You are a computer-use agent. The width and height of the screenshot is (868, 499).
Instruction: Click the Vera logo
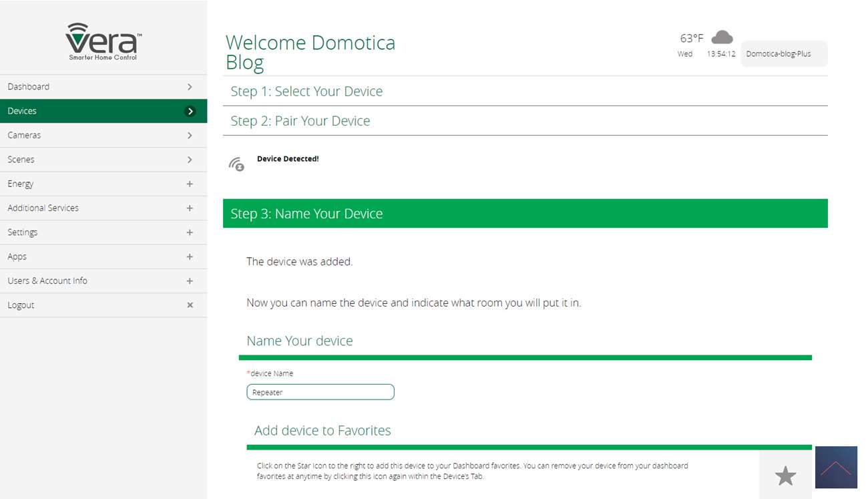click(103, 41)
